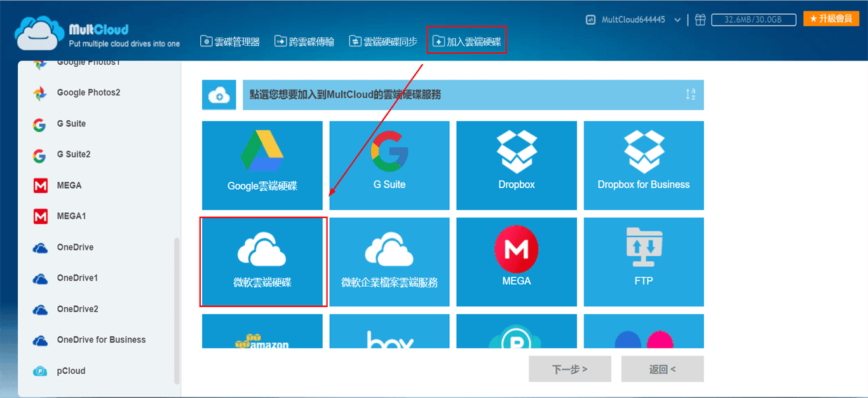This screenshot has height=398, width=868.
Task: Choose Flickr service tile
Action: [x=644, y=331]
